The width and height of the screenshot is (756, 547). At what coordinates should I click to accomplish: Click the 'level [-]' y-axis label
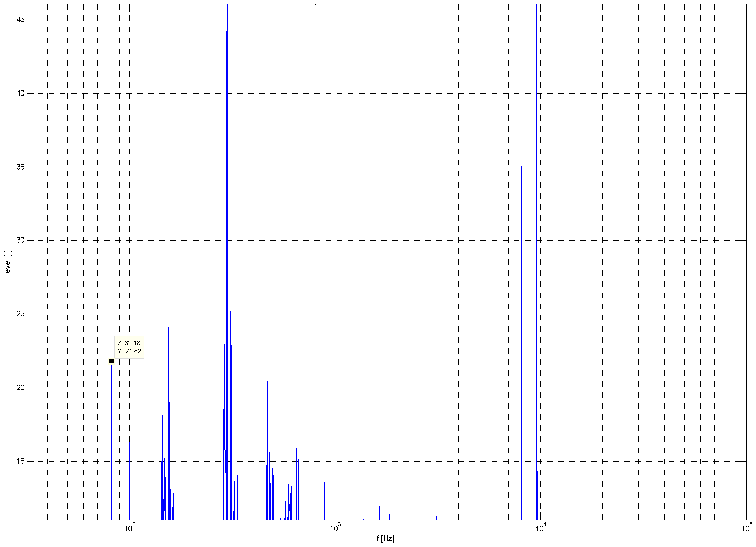(8, 263)
